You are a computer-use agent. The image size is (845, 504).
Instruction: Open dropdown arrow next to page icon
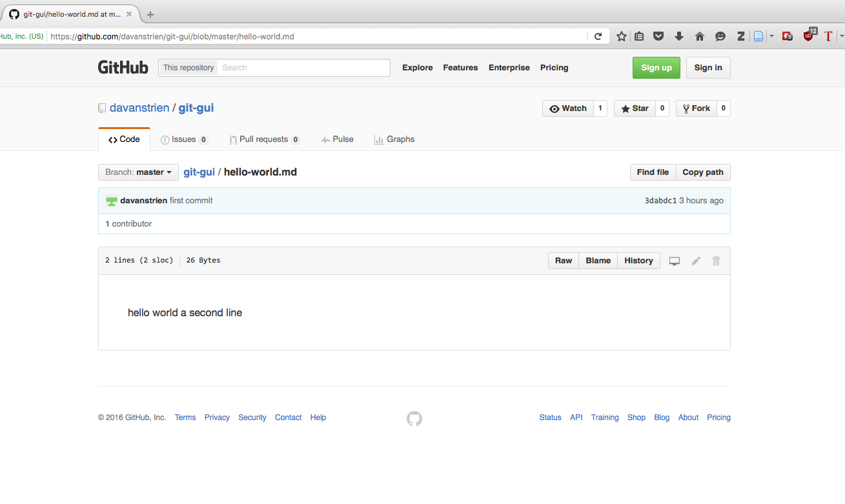tap(771, 37)
